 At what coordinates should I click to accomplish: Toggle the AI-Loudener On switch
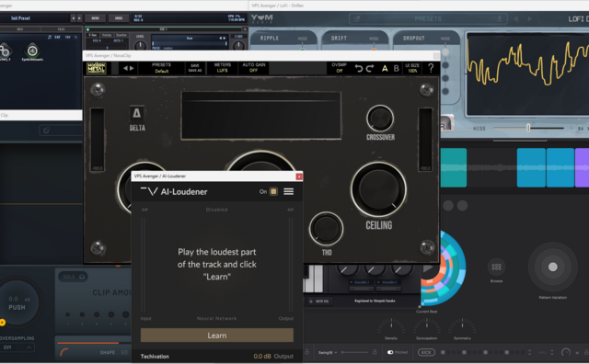click(x=273, y=192)
